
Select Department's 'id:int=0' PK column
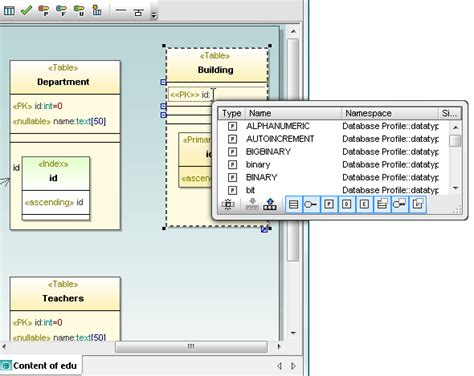tap(38, 106)
